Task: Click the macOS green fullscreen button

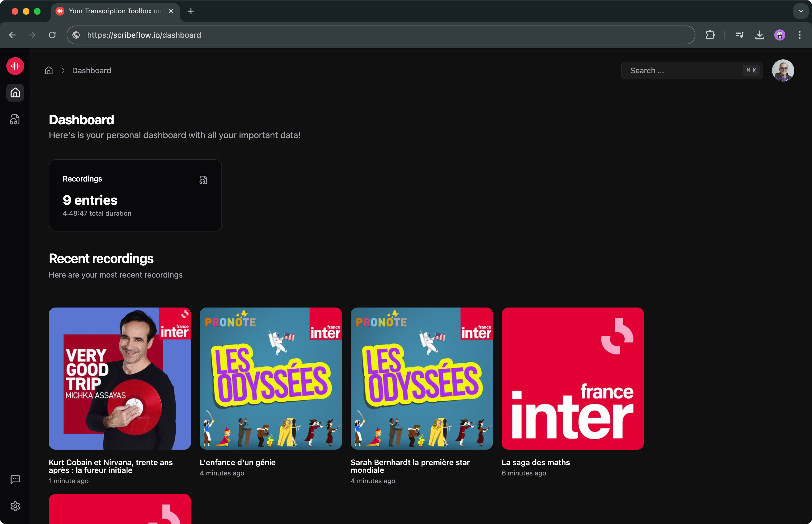Action: [37, 11]
